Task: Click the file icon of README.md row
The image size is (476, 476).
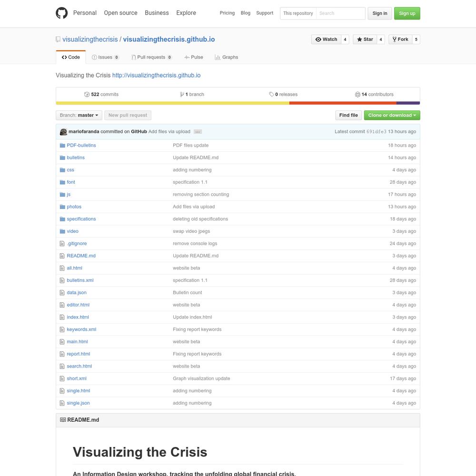Action: 62,256
